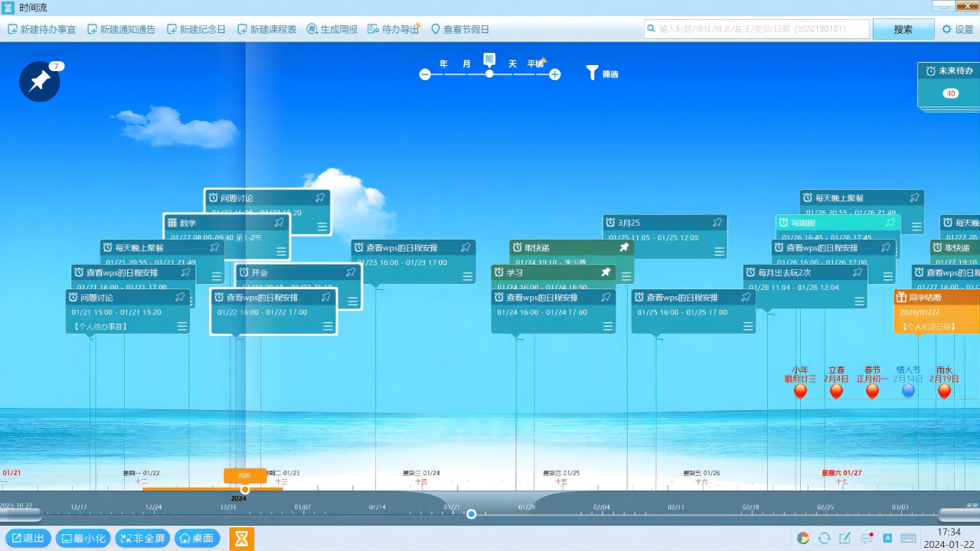
Task: Zoom in timeline with plus button
Action: [555, 74]
